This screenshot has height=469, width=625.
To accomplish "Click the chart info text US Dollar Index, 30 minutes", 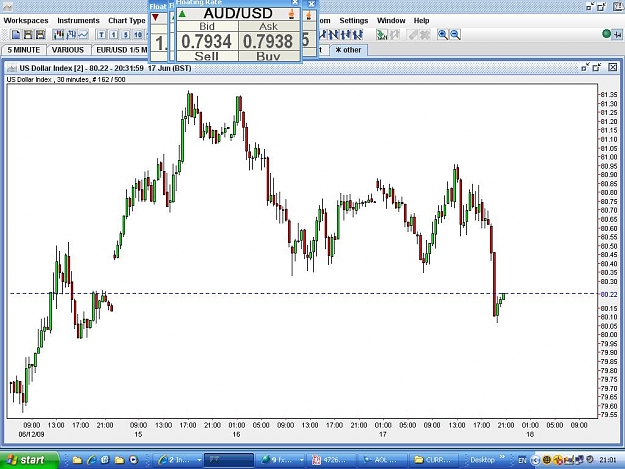I will (66, 80).
